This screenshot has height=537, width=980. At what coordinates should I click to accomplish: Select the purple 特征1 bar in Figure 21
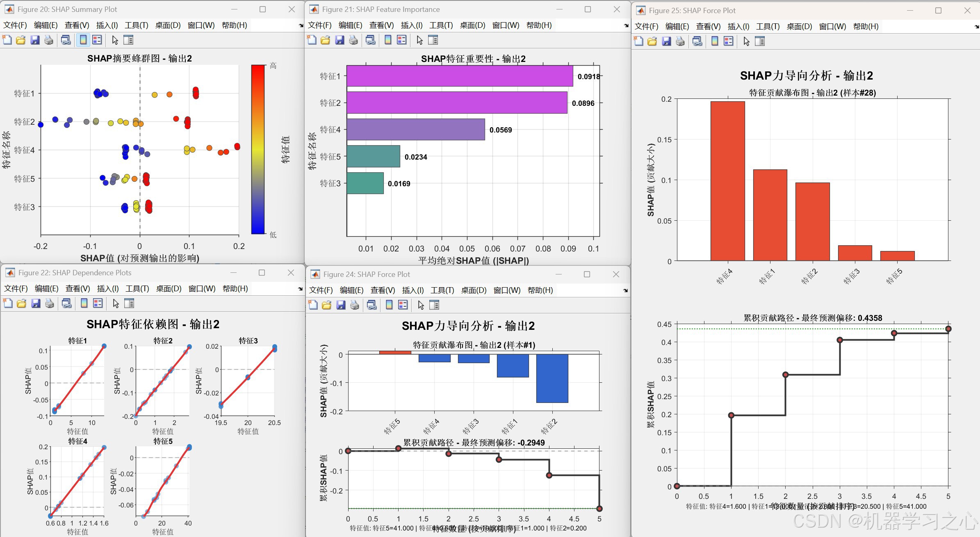point(460,76)
